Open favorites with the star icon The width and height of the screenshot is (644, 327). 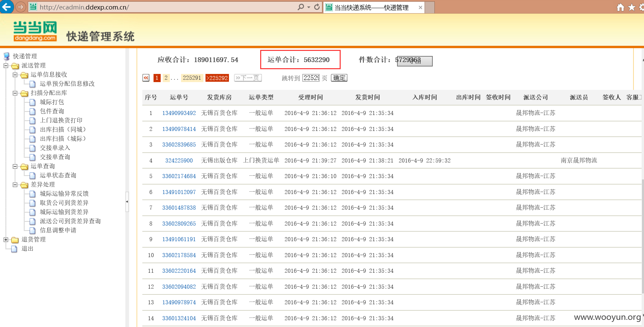click(x=631, y=7)
